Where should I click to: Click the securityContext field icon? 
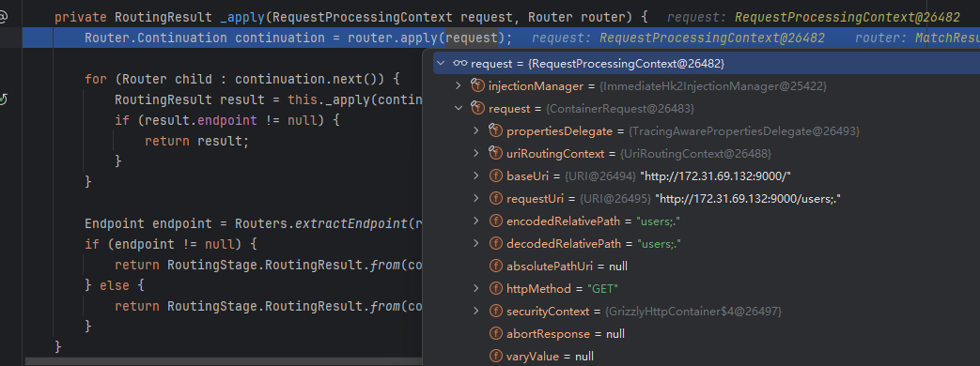(x=495, y=311)
